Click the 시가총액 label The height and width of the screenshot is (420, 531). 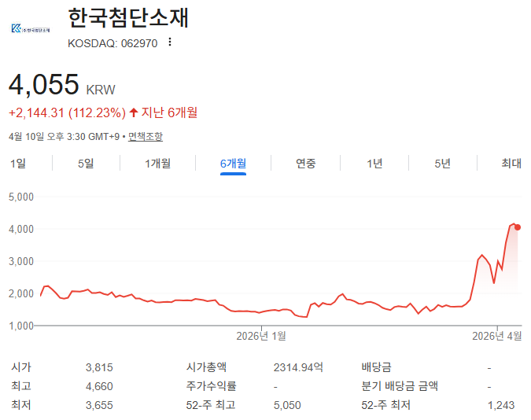click(x=206, y=367)
